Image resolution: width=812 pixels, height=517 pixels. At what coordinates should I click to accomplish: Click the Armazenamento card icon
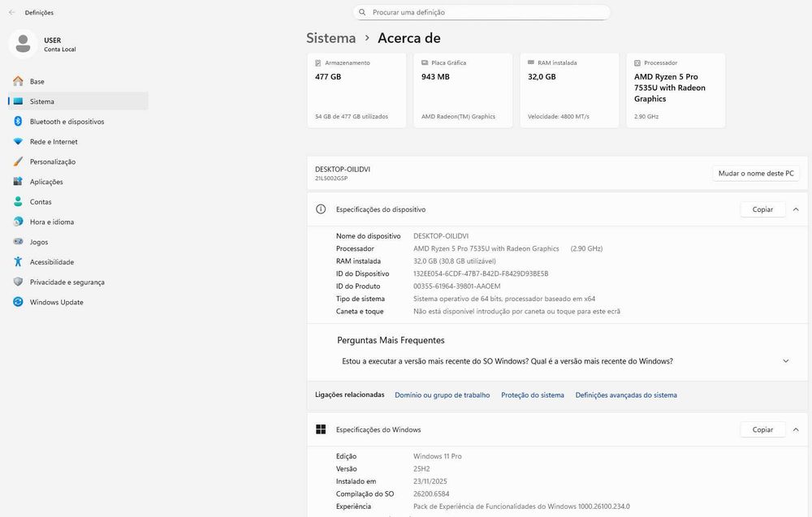click(318, 62)
